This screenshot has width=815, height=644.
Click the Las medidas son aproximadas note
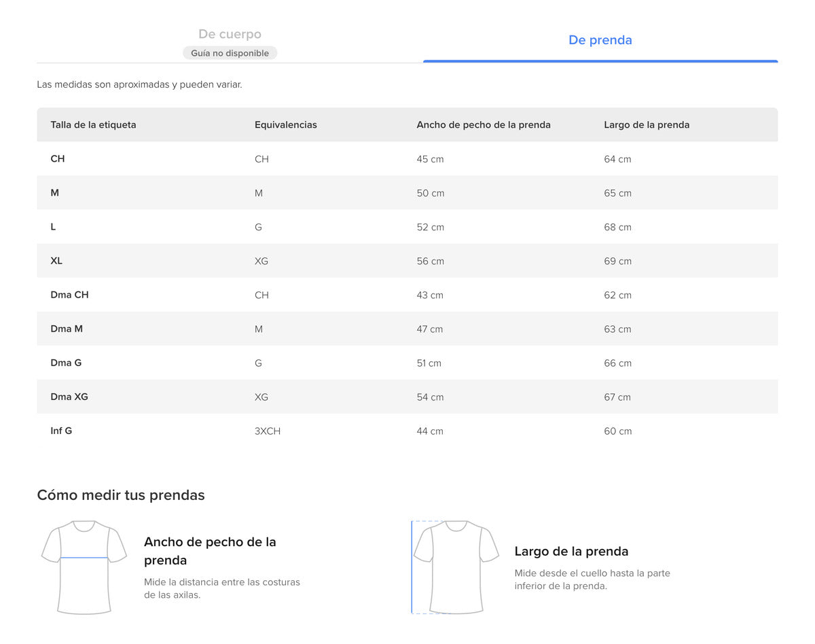point(139,85)
